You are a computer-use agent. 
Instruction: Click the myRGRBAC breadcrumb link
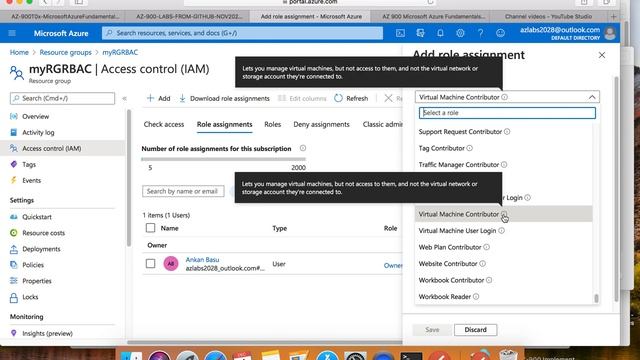click(120, 52)
